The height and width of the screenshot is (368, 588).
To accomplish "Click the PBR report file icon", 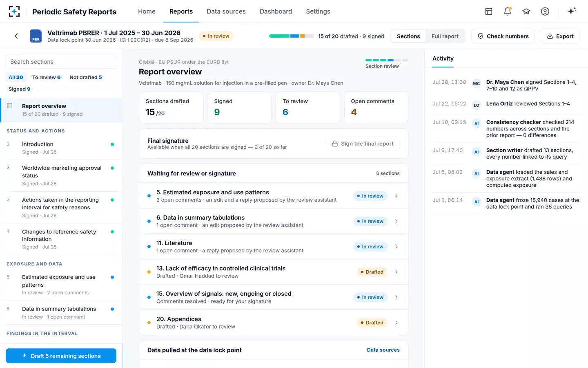I will [x=36, y=36].
